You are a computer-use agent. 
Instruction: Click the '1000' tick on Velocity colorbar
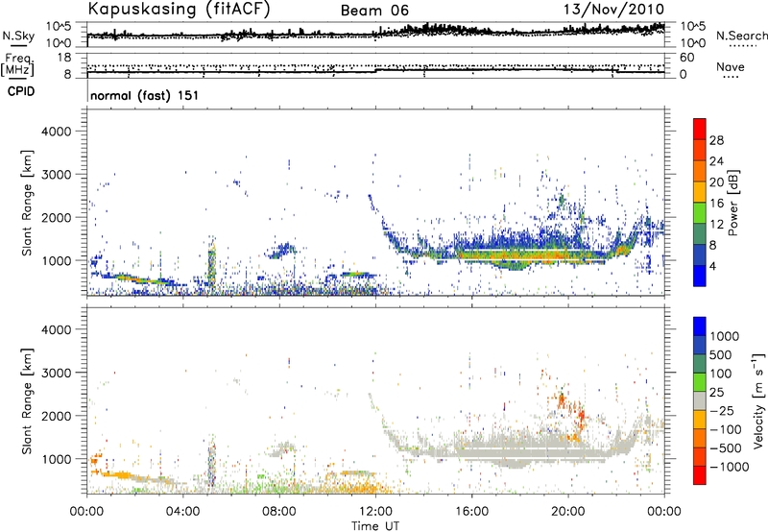pyautogui.click(x=725, y=336)
